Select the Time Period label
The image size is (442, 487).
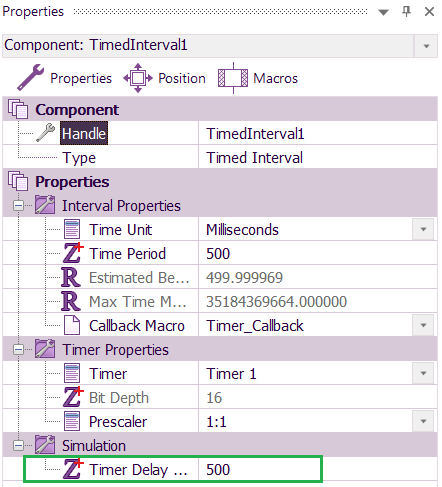coord(127,253)
